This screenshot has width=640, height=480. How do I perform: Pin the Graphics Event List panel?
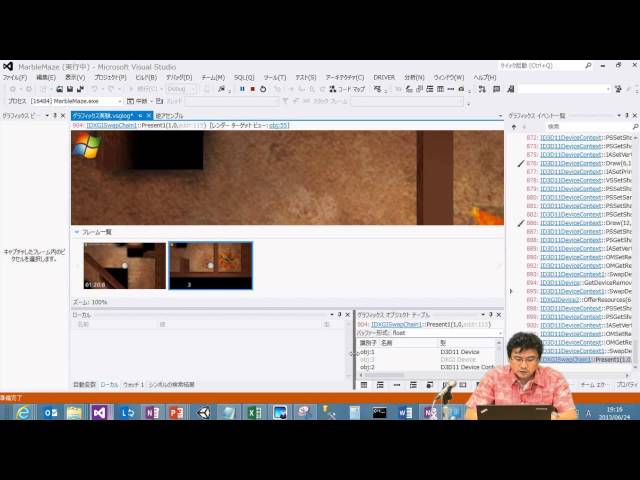(x=627, y=116)
